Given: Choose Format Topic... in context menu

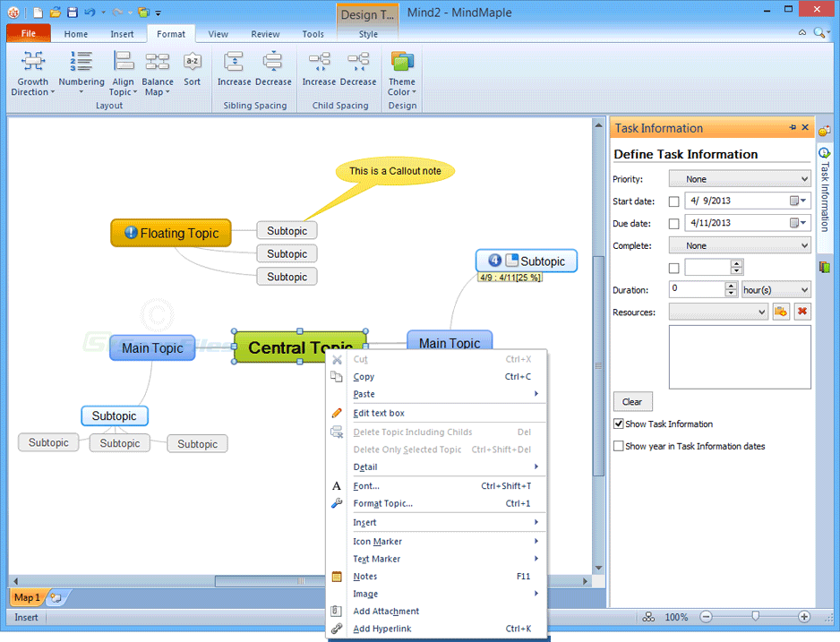Looking at the screenshot, I should tap(436, 503).
